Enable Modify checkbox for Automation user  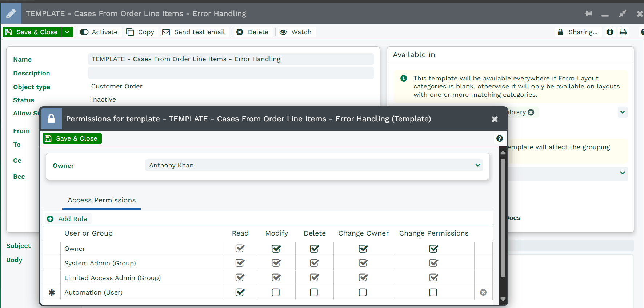click(x=276, y=292)
